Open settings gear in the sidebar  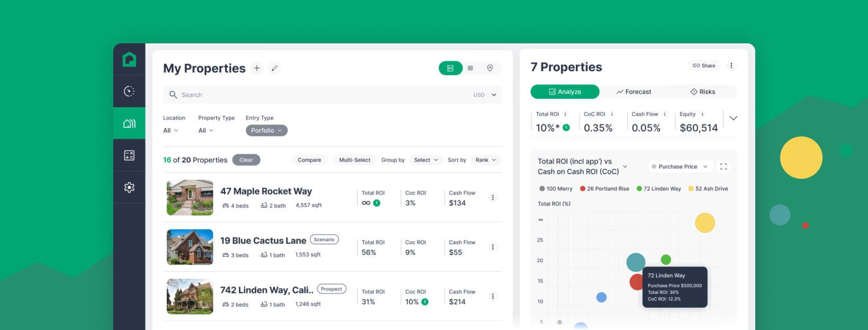pos(129,187)
